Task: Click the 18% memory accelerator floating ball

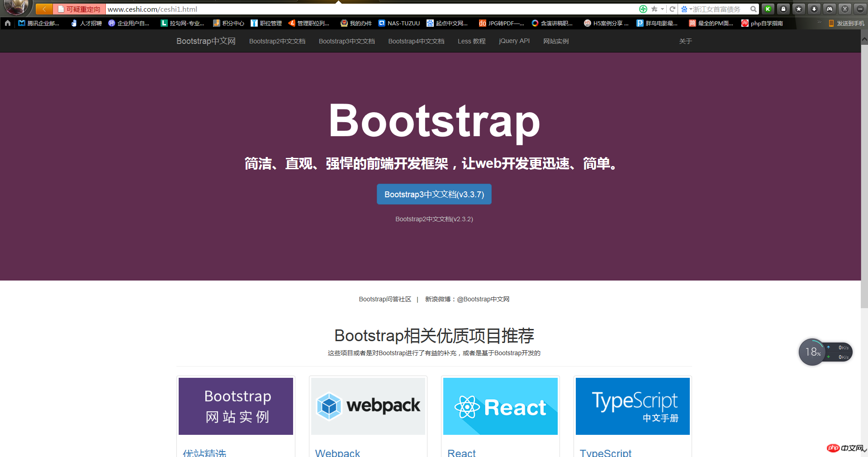Action: (x=812, y=352)
